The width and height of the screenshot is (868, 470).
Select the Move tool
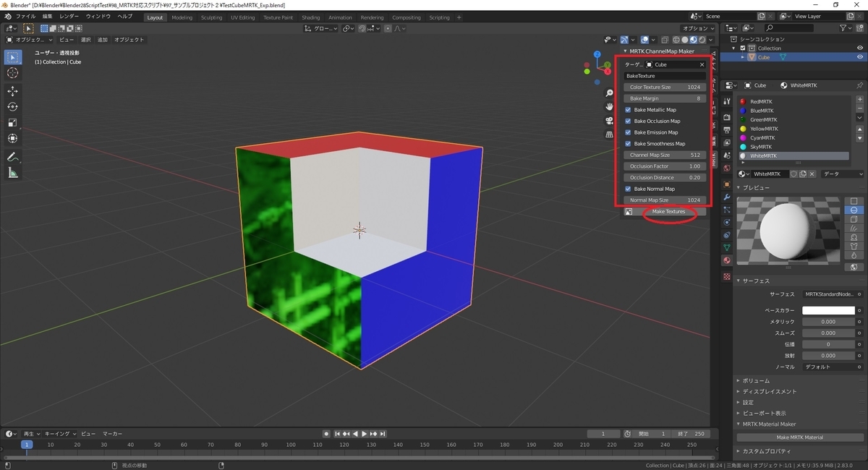pos(12,91)
